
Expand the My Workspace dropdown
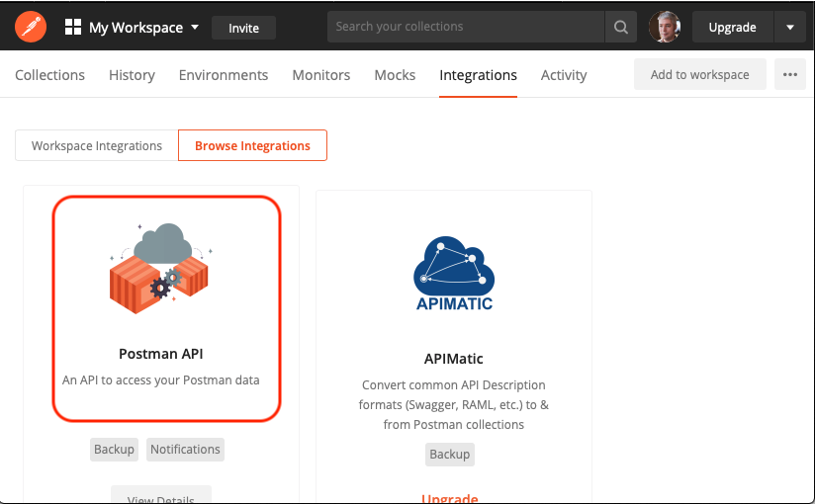pyautogui.click(x=195, y=27)
